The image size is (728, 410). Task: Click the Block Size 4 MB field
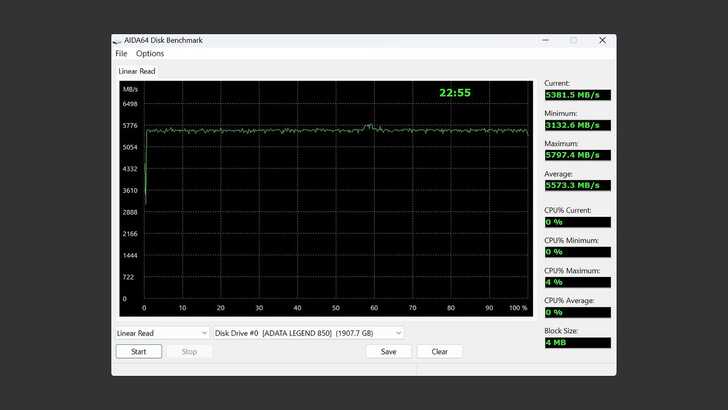tap(576, 343)
